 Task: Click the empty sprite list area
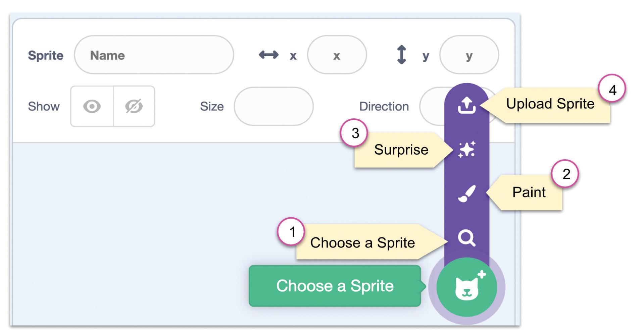click(134, 218)
